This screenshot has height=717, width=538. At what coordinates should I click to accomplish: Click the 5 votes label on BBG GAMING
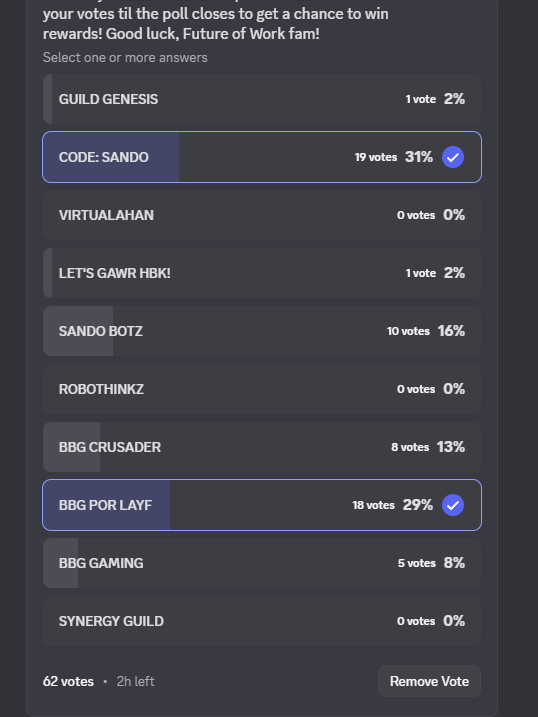[x=416, y=563]
